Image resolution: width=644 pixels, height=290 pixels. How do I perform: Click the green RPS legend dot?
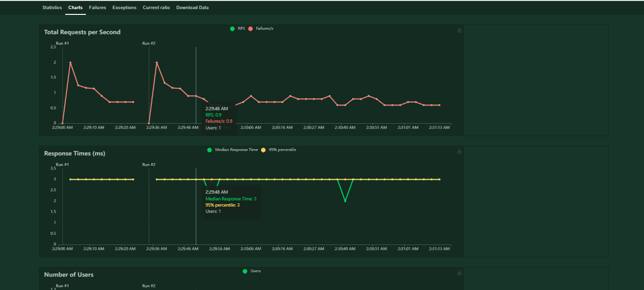click(x=232, y=28)
